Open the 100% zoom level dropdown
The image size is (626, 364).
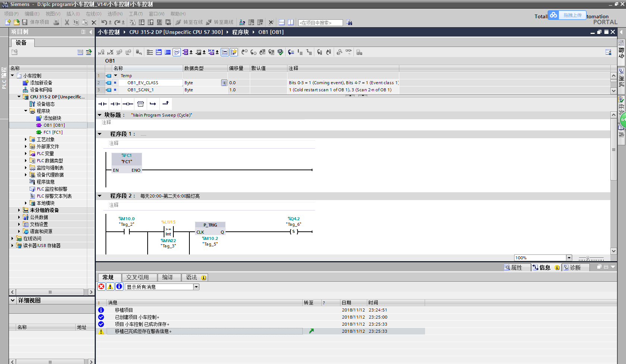569,258
